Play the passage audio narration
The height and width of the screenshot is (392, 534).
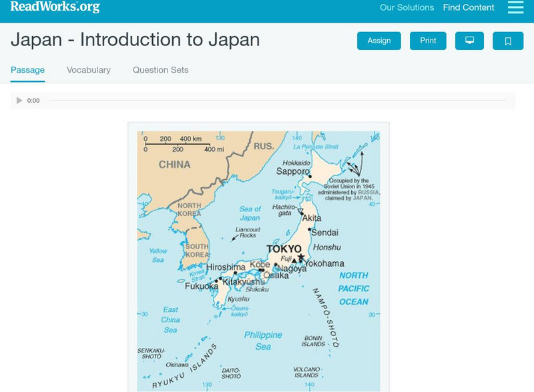(x=19, y=101)
